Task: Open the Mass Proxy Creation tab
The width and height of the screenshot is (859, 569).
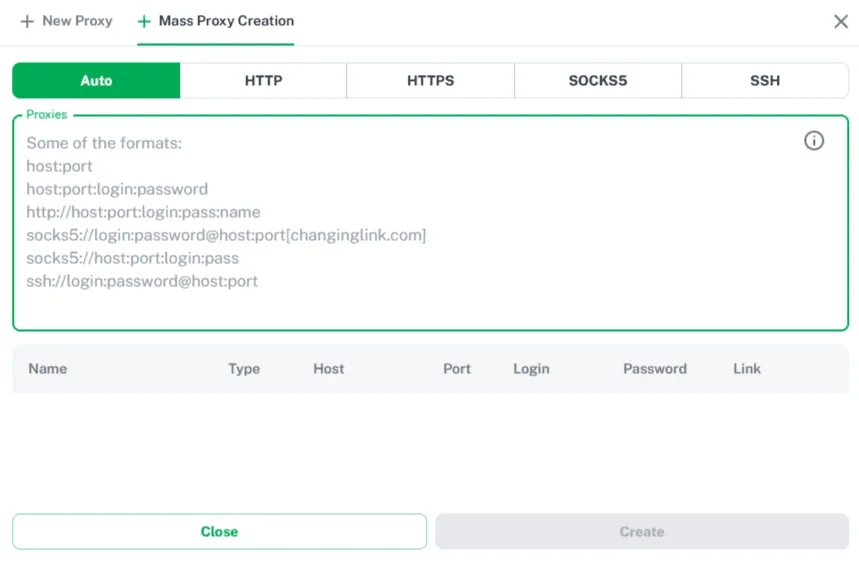Action: click(215, 21)
